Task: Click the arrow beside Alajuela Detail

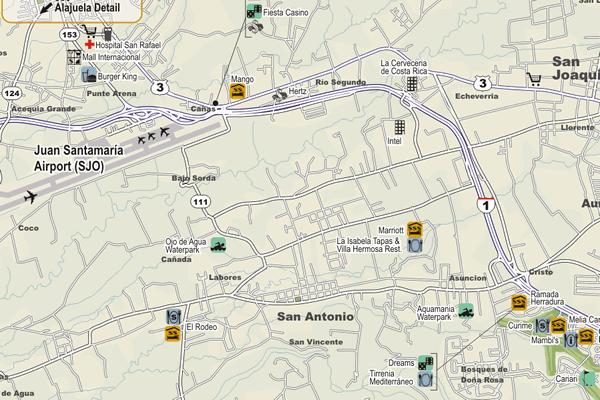Action: [x=46, y=8]
